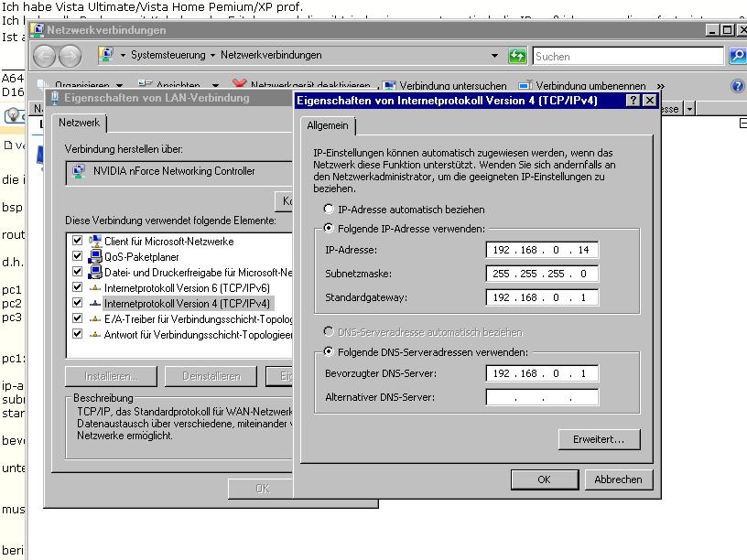
Task: Uncheck the QoS-Paketplaner checkbox
Action: [x=78, y=257]
